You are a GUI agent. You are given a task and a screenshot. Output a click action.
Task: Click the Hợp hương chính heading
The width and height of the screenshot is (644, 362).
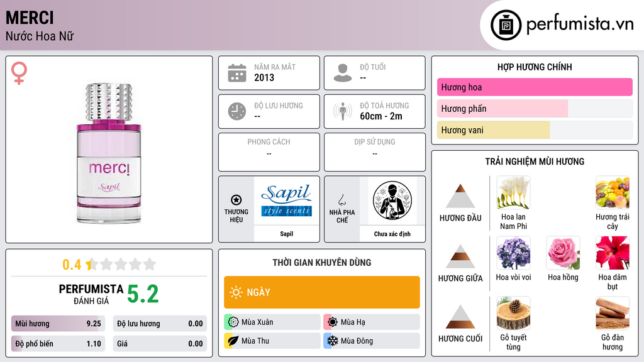[535, 67]
